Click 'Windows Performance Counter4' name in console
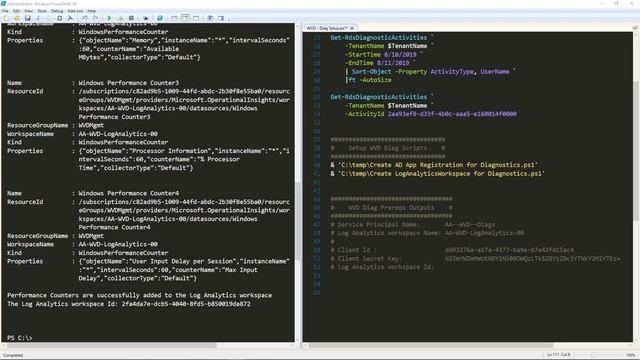 pyautogui.click(x=129, y=193)
